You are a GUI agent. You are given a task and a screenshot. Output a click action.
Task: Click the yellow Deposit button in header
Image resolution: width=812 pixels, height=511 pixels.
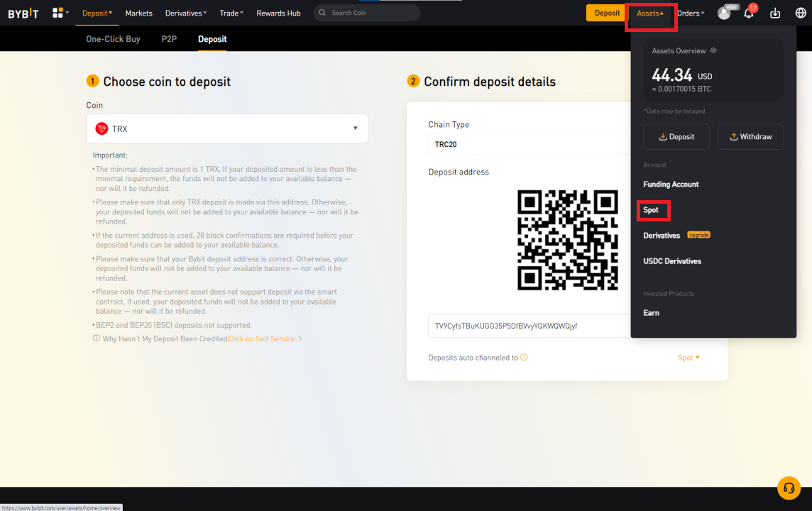pyautogui.click(x=606, y=13)
